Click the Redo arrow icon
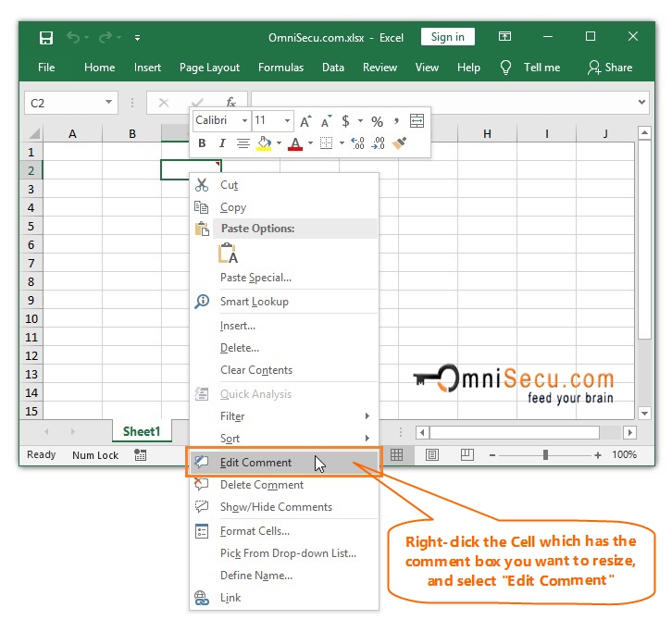 coord(105,38)
